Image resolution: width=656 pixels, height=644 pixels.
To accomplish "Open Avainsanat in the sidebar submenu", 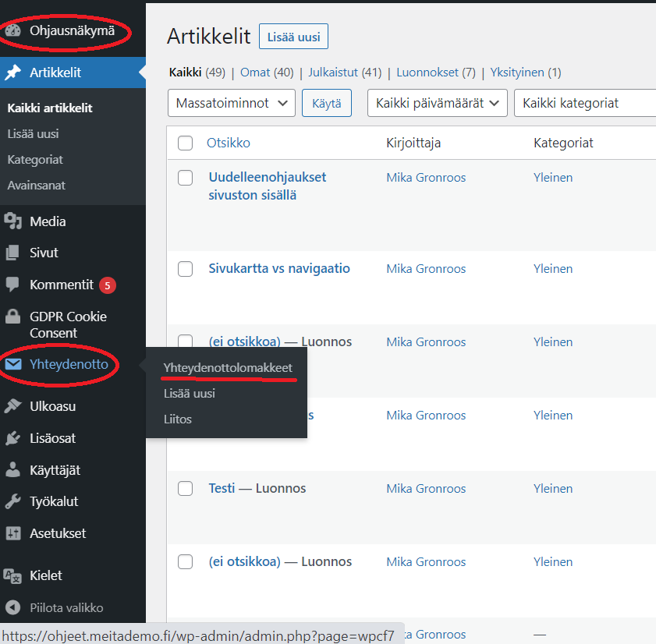I will point(37,186).
